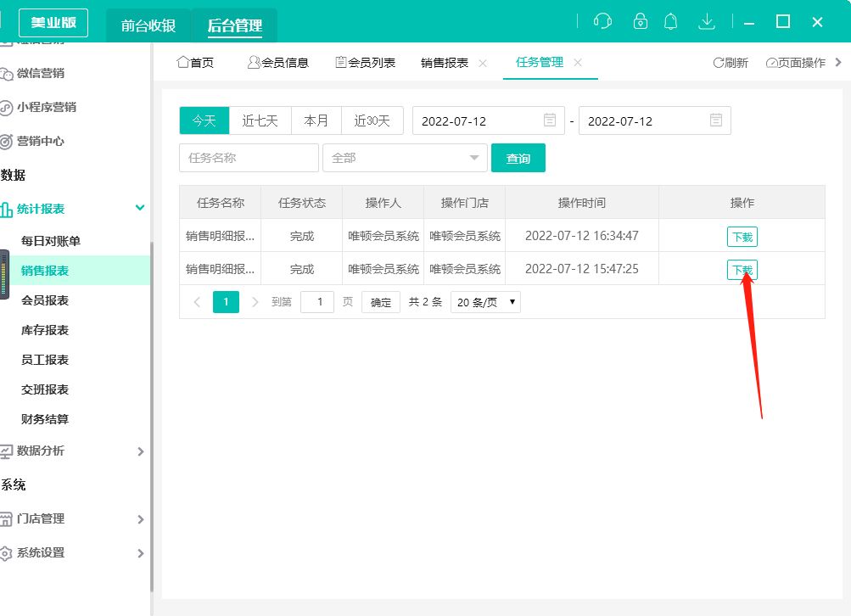This screenshot has width=851, height=616.
Task: Refresh the page with 刷新
Action: [x=731, y=63]
